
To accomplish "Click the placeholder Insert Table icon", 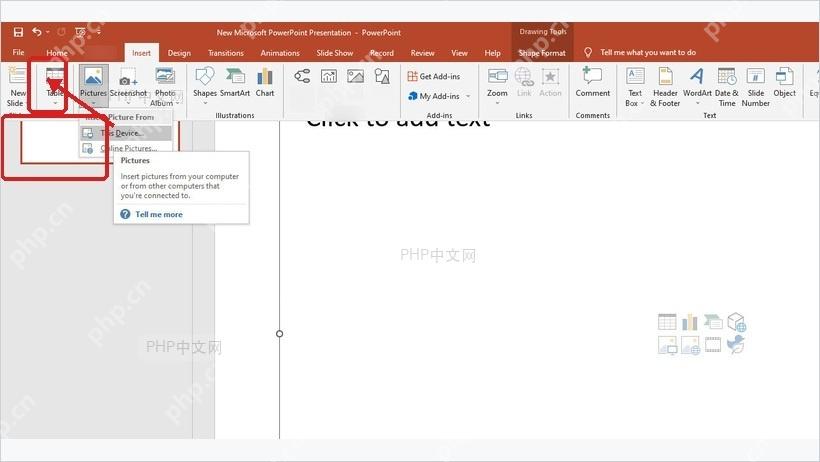I will coord(667,322).
